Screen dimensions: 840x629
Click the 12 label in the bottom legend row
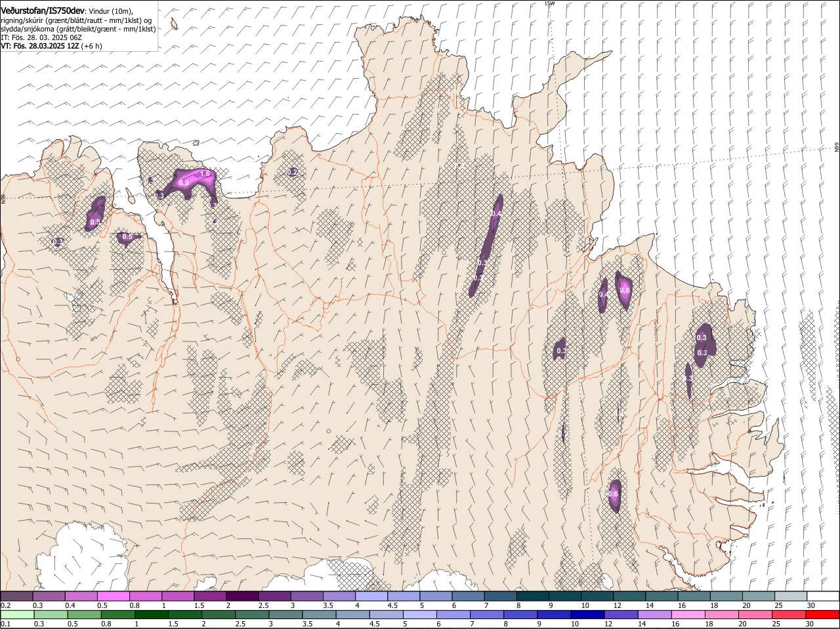coord(608,624)
